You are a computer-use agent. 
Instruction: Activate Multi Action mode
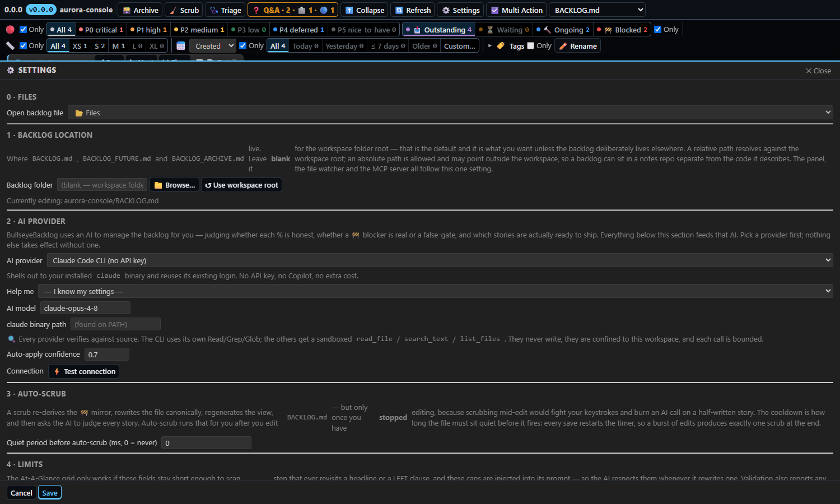pos(516,10)
